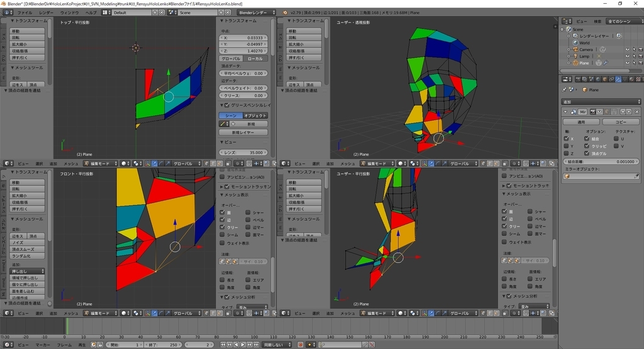Viewport: 644px width, 349px height.
Task: Open the ヘルプ menu
Action: [x=91, y=13]
